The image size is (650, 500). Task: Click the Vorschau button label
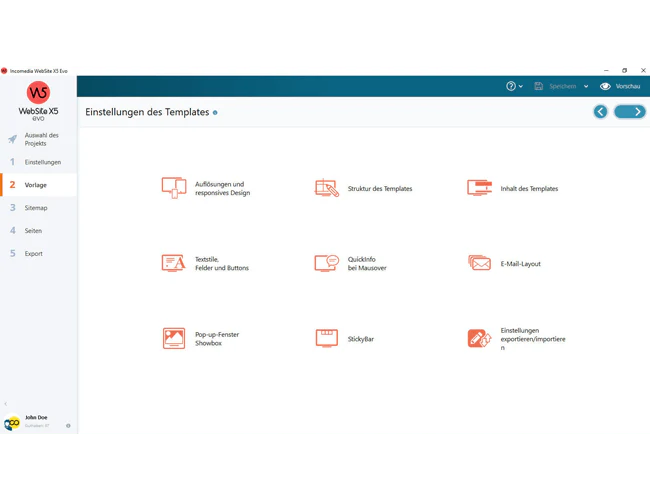[628, 86]
